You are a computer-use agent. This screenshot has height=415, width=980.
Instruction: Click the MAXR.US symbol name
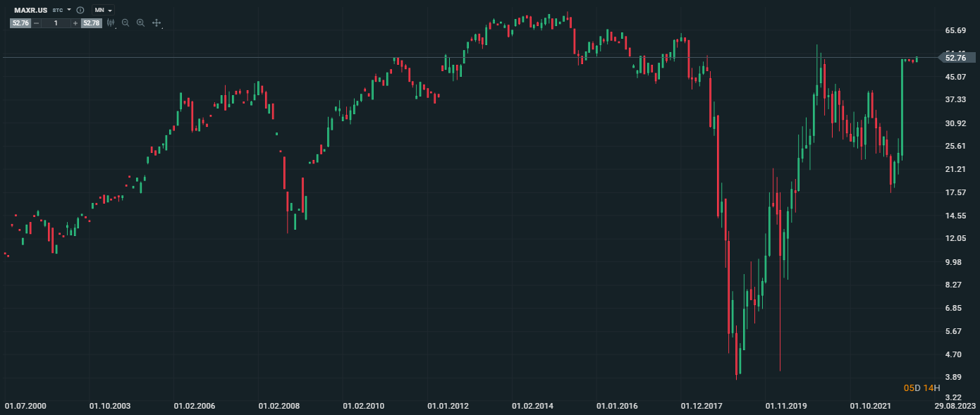point(30,11)
